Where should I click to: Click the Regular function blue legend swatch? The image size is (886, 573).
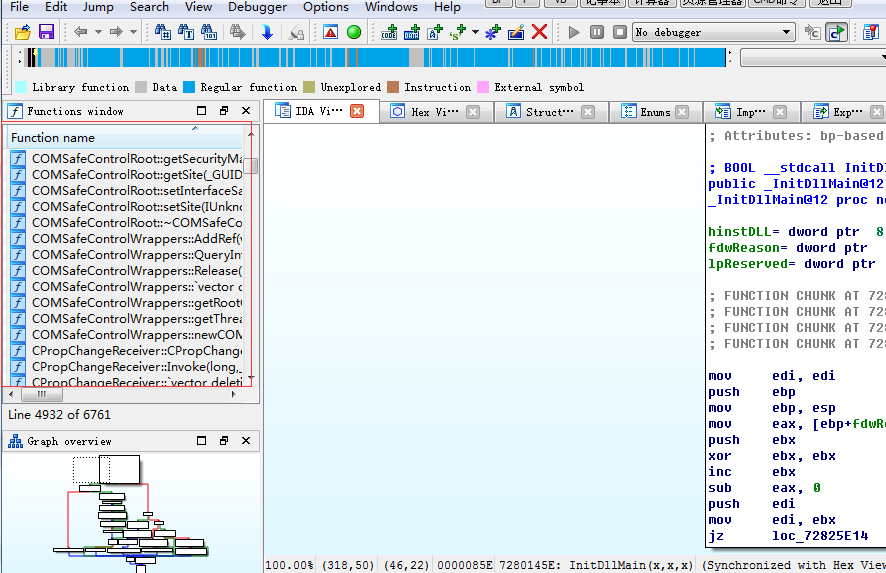(190, 87)
